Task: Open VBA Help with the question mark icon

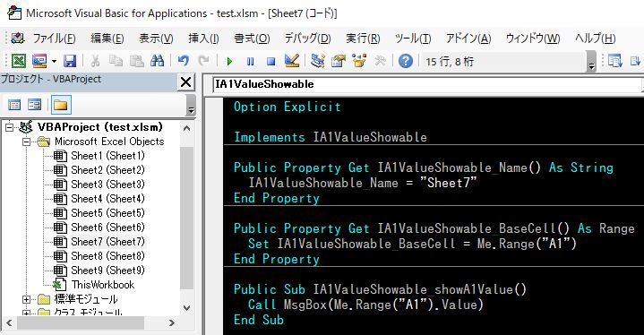Action: click(406, 61)
